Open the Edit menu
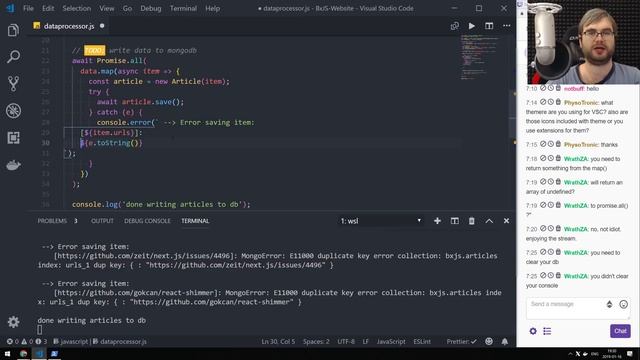The image size is (640, 360). coord(48,8)
